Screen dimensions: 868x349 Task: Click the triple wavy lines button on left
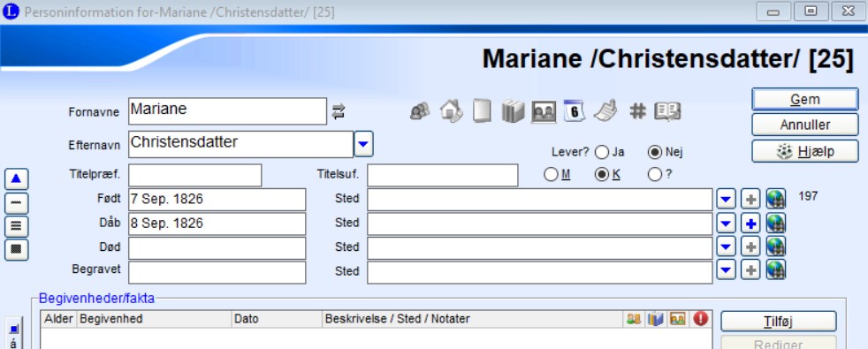pyautogui.click(x=16, y=226)
